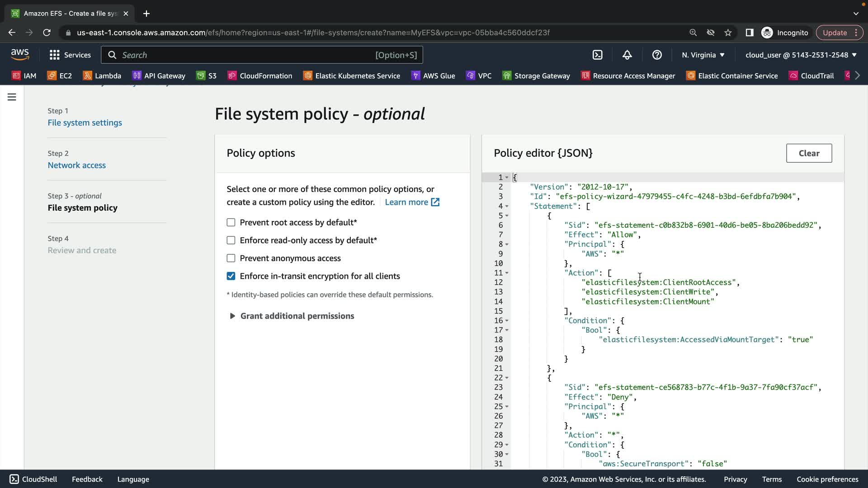
Task: Clear the policy editor JSON
Action: pyautogui.click(x=809, y=153)
